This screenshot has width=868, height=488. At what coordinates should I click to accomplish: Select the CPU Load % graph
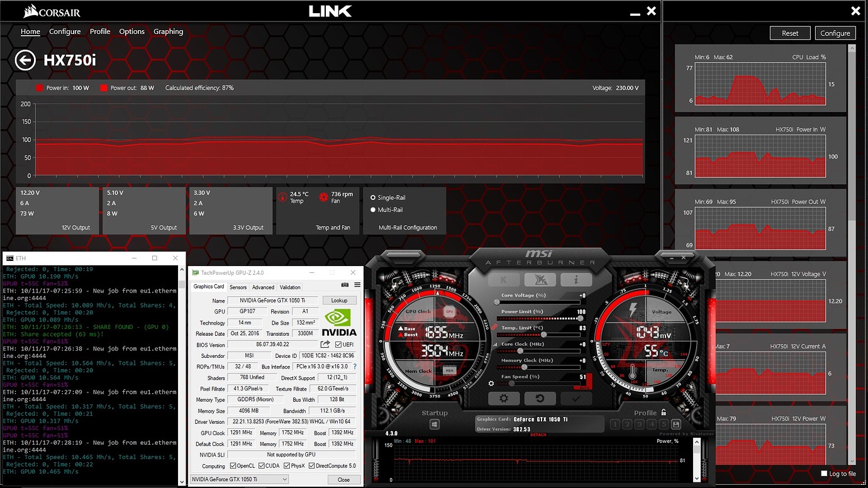[760, 79]
